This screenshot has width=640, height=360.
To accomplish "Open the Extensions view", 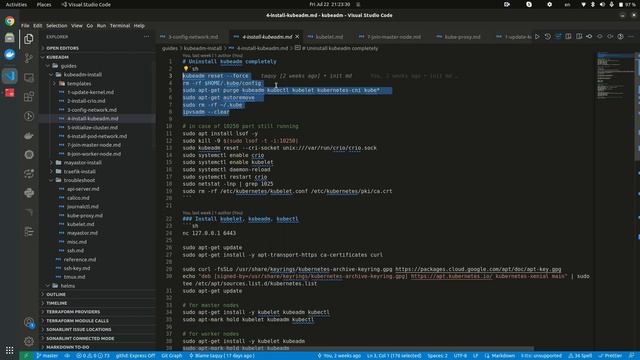I will tap(29, 97).
